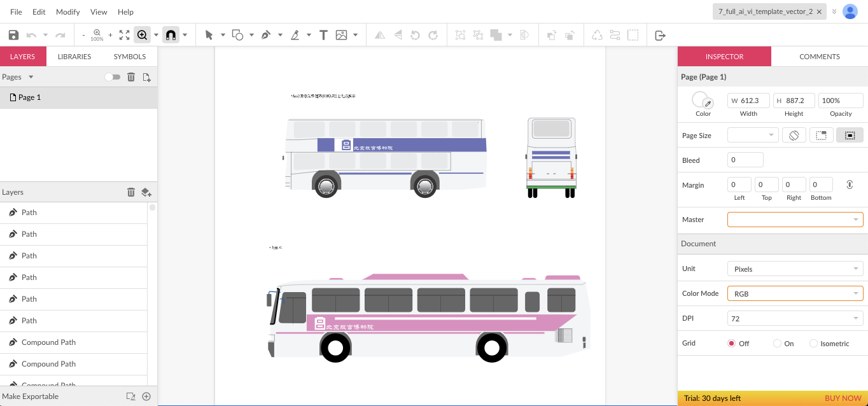Toggle the pages visibility switch

click(x=113, y=76)
